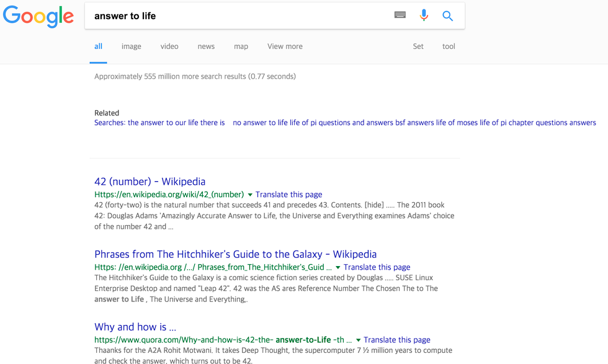Expand dropdown arrow beside the Quora URL
The width and height of the screenshot is (608, 364).
[x=358, y=340]
